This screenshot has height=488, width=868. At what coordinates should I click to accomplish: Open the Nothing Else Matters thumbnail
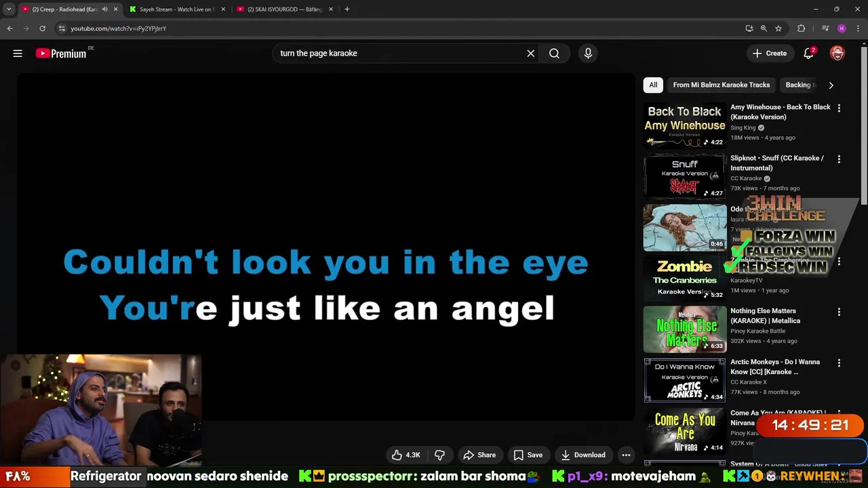tap(685, 329)
